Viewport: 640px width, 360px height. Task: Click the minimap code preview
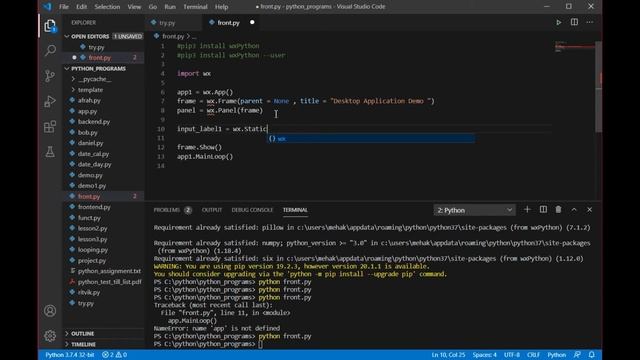[574, 47]
